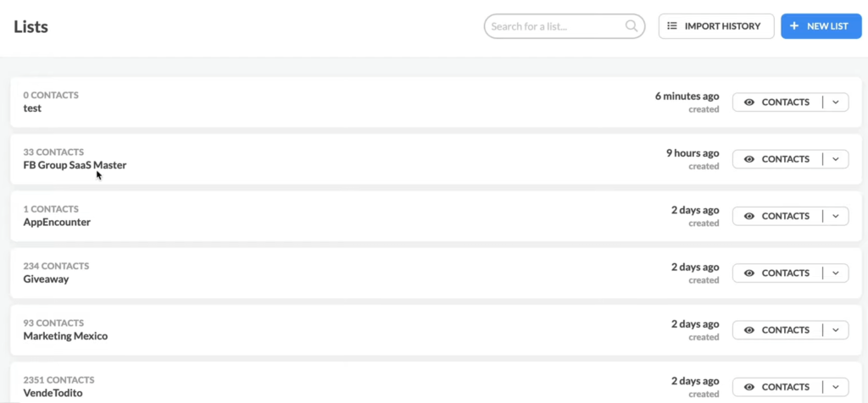
Task: Click the magnifier icon in search box
Action: click(631, 26)
